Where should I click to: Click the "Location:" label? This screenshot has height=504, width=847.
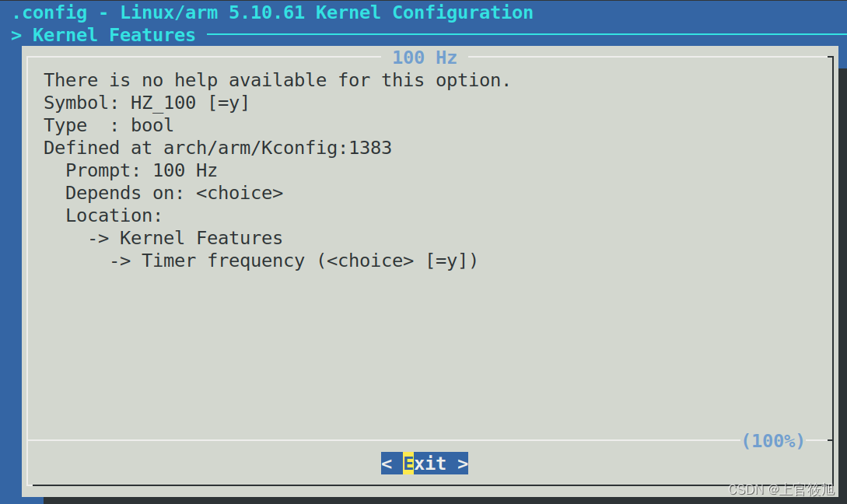(x=114, y=215)
